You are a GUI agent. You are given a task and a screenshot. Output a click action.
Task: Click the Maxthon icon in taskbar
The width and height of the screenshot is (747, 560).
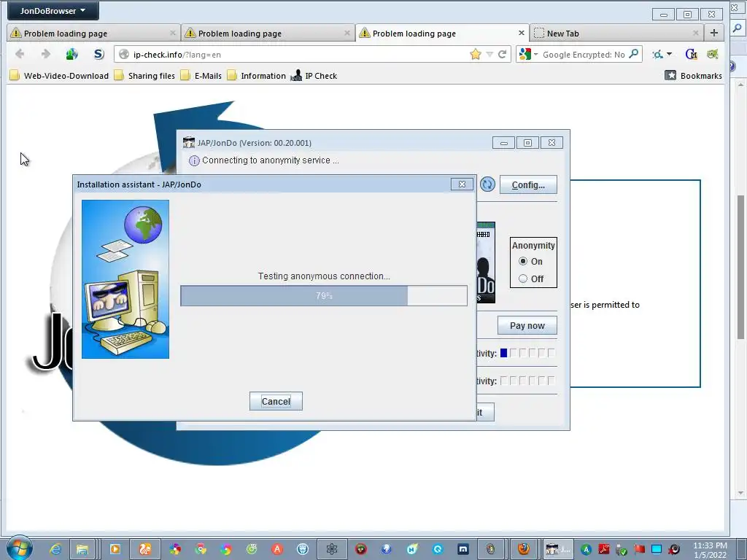tap(463, 549)
